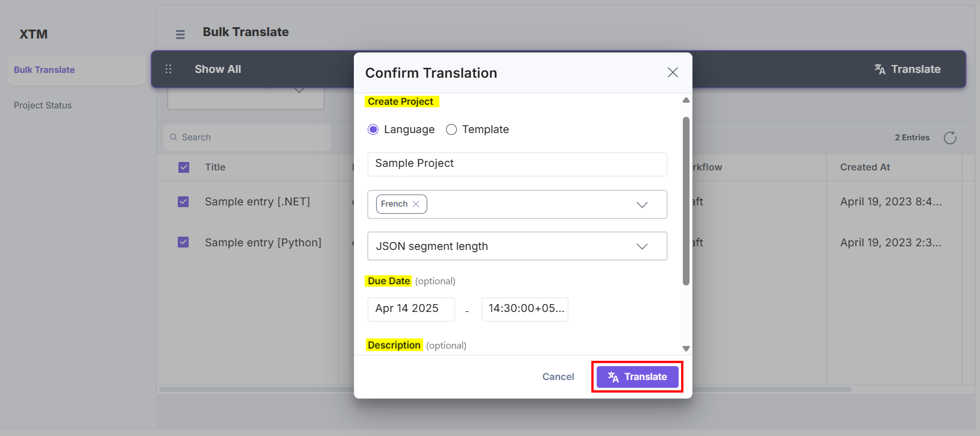Open the JSON segment length dropdown

click(642, 246)
